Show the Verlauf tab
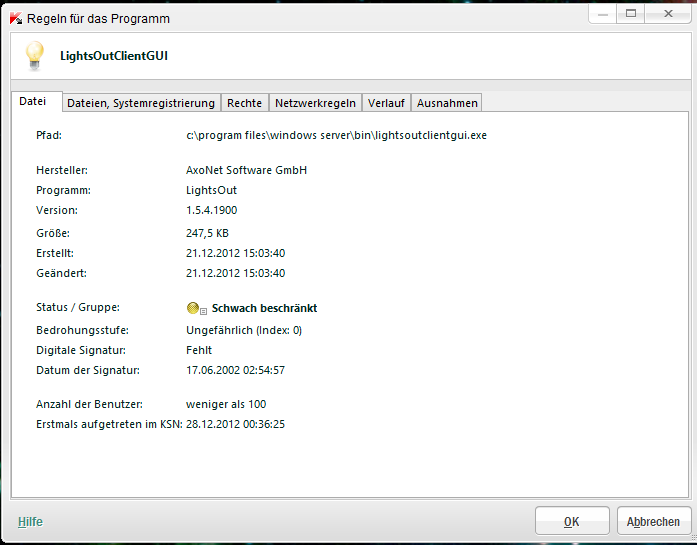 point(386,103)
